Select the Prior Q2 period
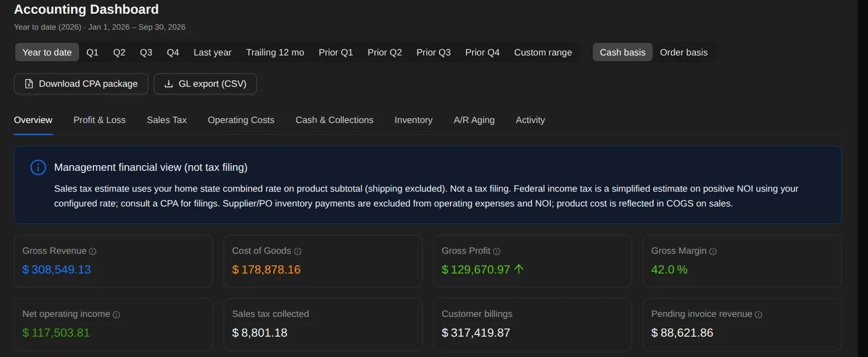The width and height of the screenshot is (868, 357). [385, 52]
